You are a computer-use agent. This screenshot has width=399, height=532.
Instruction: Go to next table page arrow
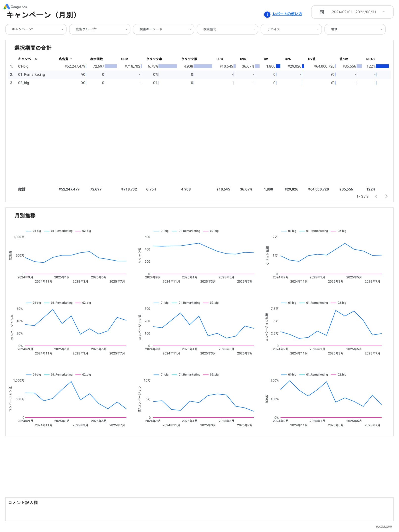coord(386,196)
